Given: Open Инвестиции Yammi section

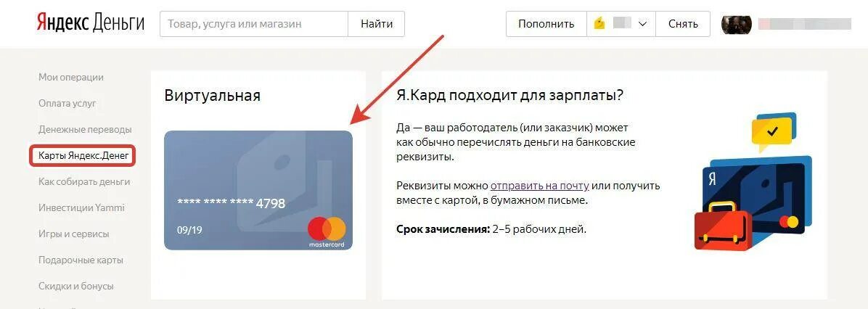Looking at the screenshot, I should [x=81, y=208].
